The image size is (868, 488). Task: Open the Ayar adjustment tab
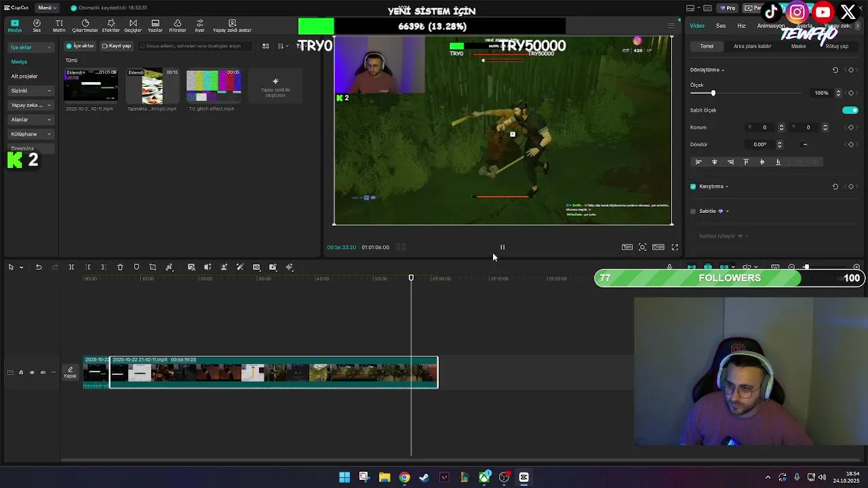pyautogui.click(x=199, y=26)
